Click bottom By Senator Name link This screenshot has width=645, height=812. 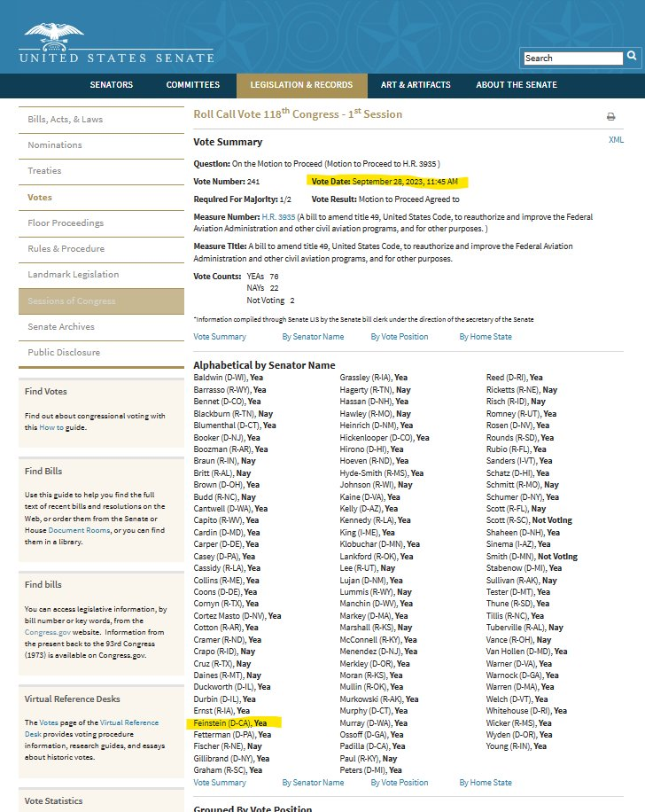tap(313, 783)
